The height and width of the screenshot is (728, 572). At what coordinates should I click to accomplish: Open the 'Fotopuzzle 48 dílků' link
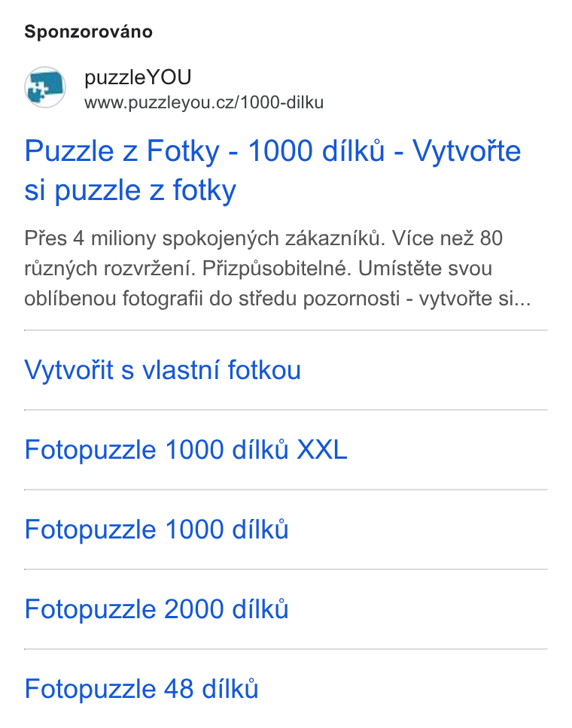pyautogui.click(x=141, y=689)
